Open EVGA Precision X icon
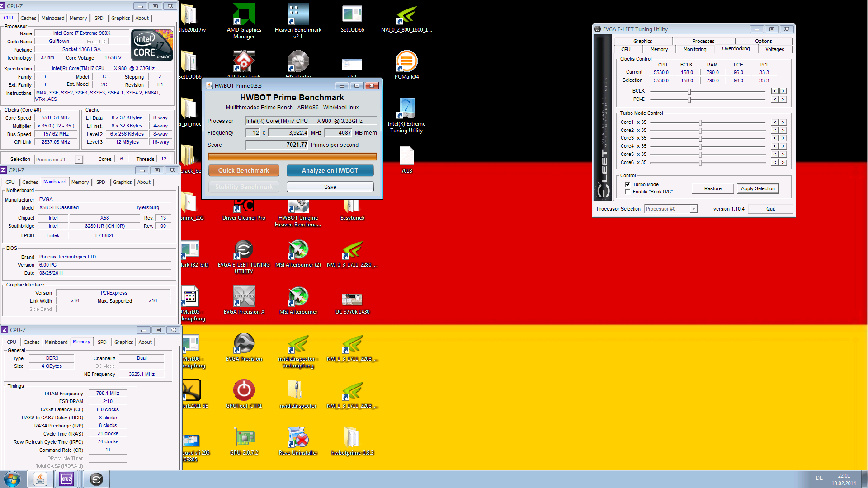 tap(244, 300)
